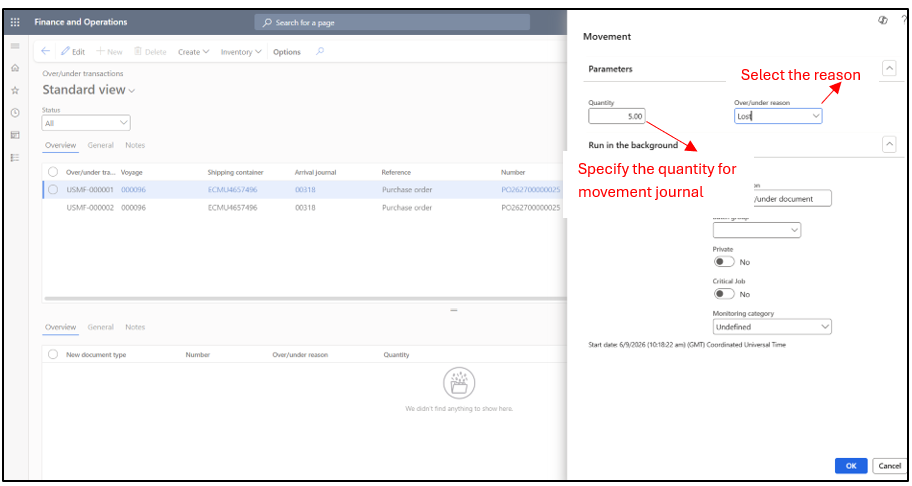Click the Copilot icon in Movement dialog
Viewport: 912px width, 486px height.
[x=883, y=20]
